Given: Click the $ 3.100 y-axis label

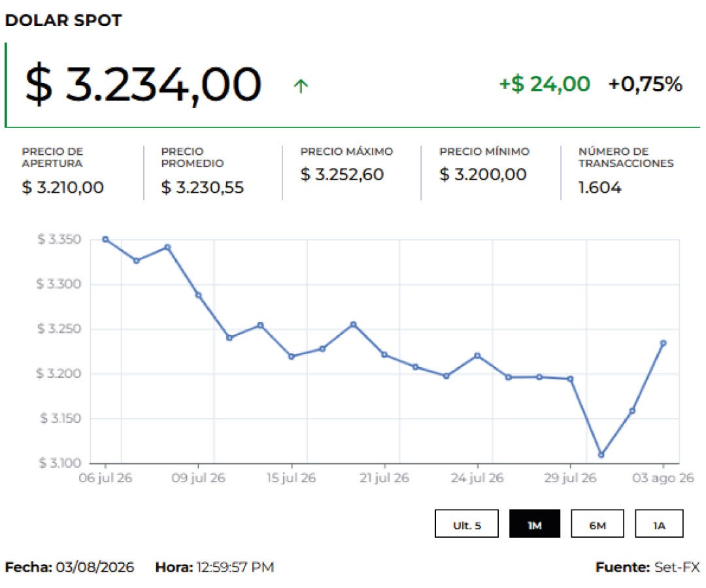Looking at the screenshot, I should click(x=60, y=463).
